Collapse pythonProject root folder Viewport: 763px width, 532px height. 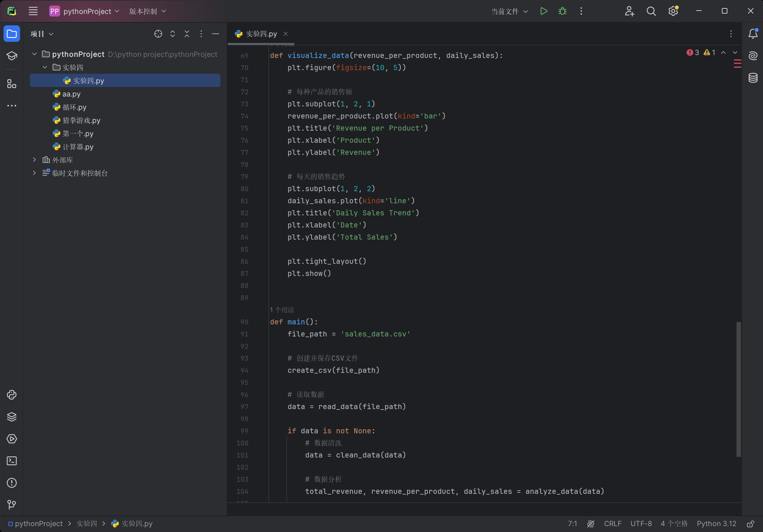35,54
